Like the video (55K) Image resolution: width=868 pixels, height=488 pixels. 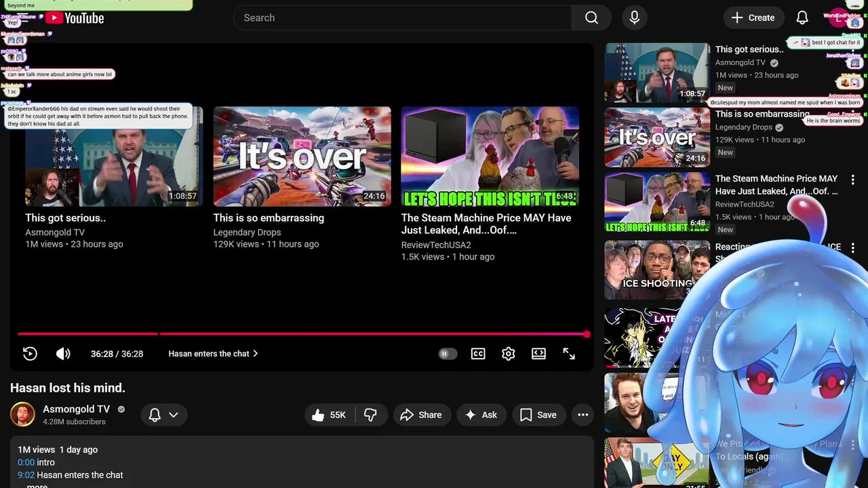330,415
